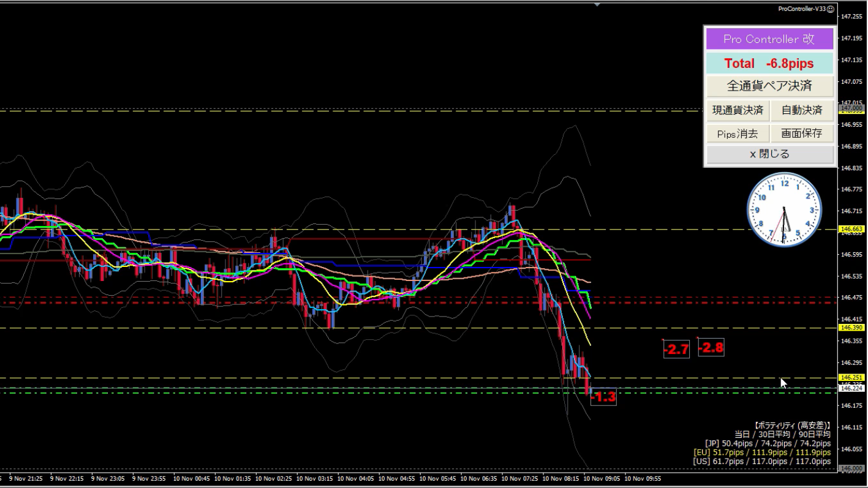The image size is (868, 488).
Task: Select the -2.8 pips label
Action: 711,348
